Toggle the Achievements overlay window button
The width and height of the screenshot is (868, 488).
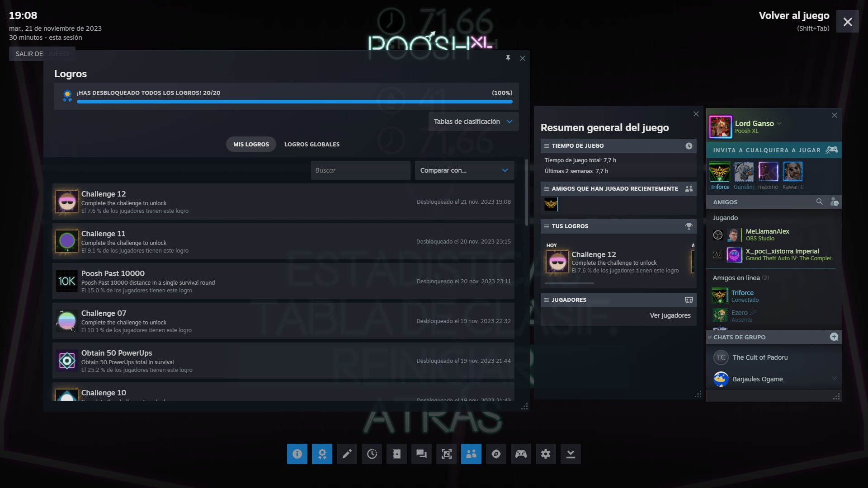point(322,454)
